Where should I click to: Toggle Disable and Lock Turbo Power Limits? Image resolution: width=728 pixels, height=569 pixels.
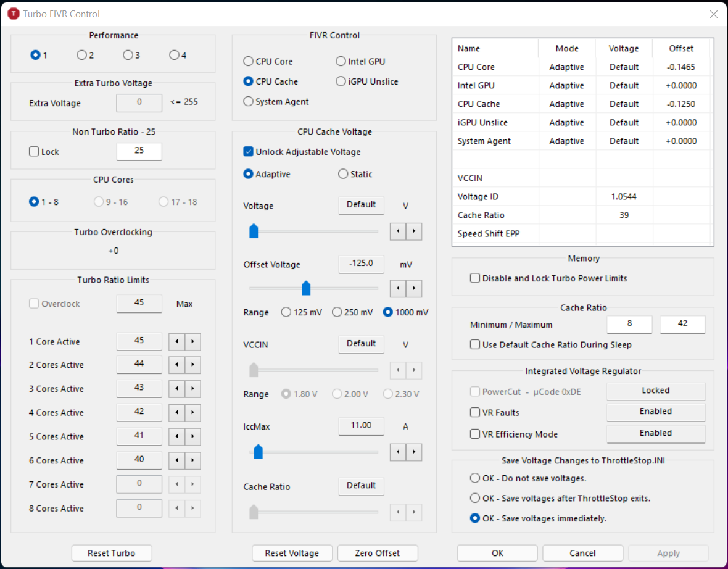click(475, 278)
